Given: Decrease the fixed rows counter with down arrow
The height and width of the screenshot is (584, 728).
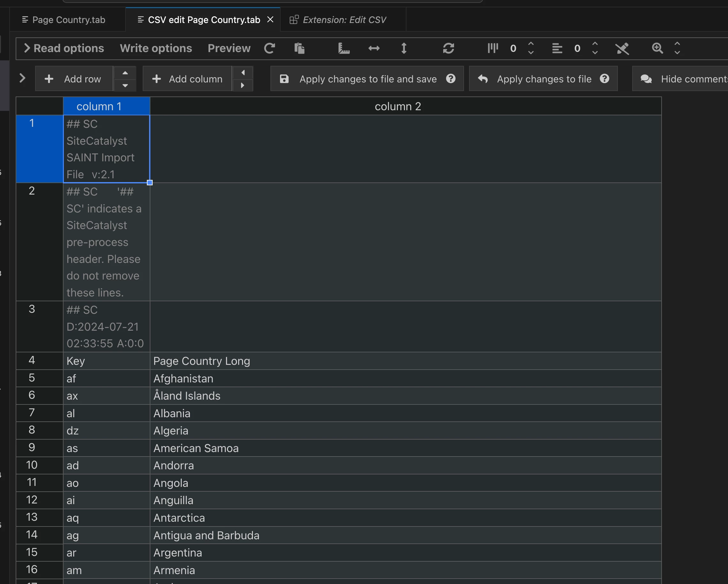Looking at the screenshot, I should [x=595, y=53].
